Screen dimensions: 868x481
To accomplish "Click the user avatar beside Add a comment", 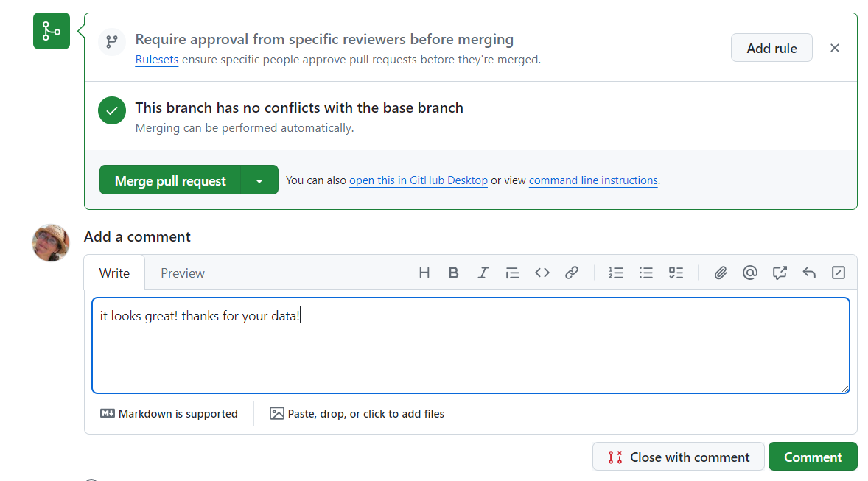I will (x=51, y=242).
